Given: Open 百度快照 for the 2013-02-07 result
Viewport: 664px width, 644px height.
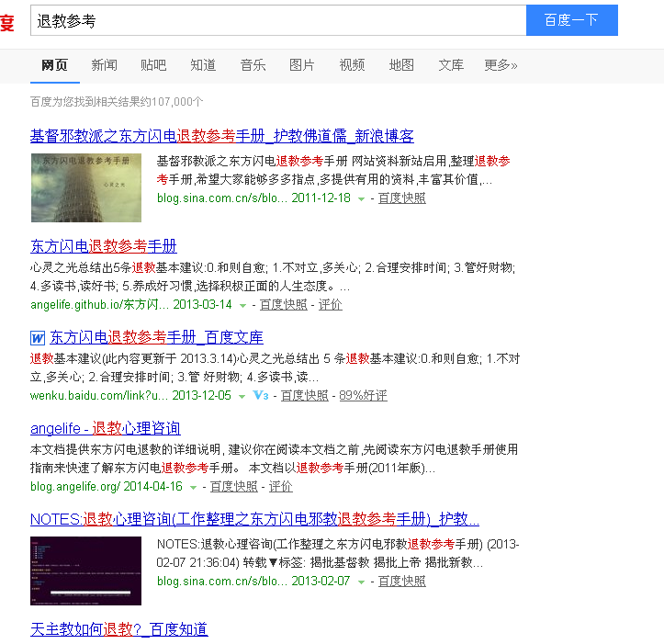Looking at the screenshot, I should pyautogui.click(x=402, y=582).
